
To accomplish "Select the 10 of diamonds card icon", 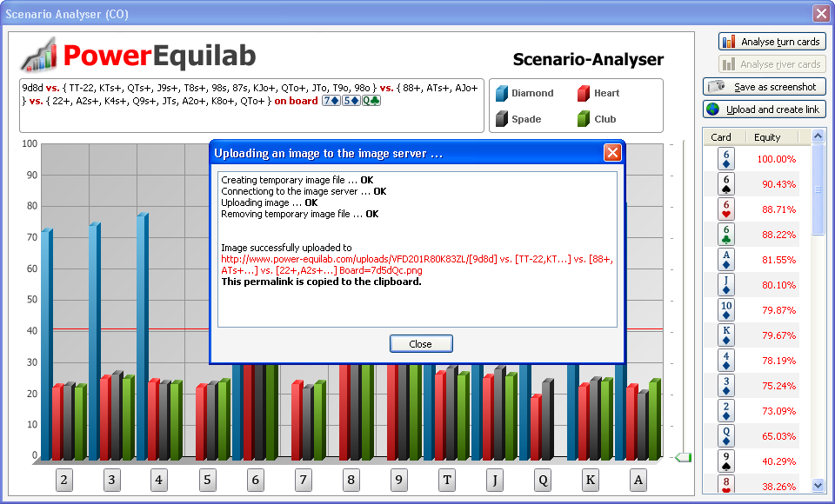I will pyautogui.click(x=726, y=309).
